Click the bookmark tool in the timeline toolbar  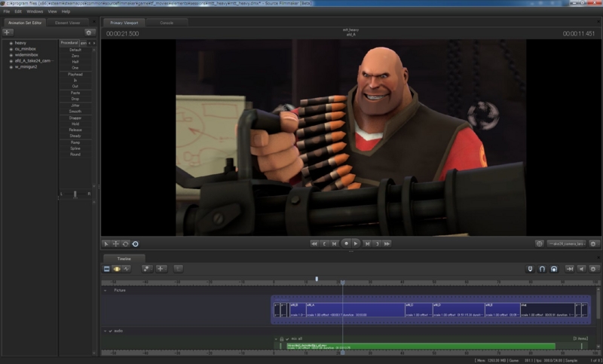tap(147, 269)
